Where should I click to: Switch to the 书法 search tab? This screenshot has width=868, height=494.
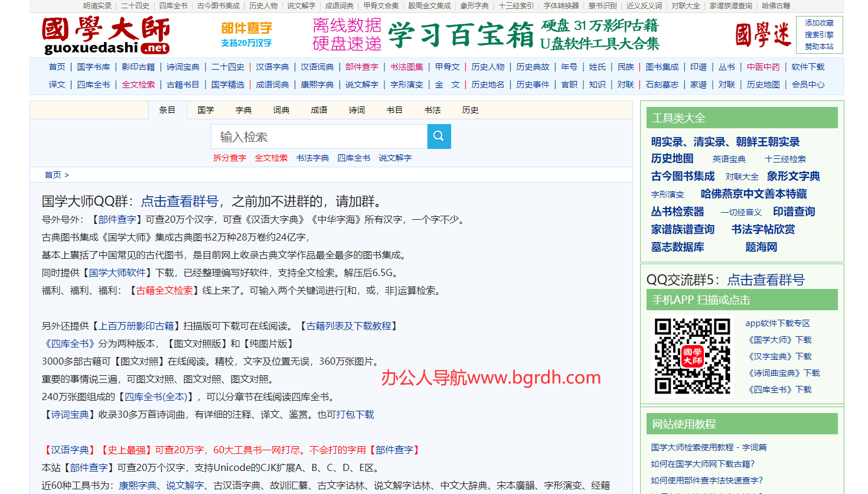point(432,110)
